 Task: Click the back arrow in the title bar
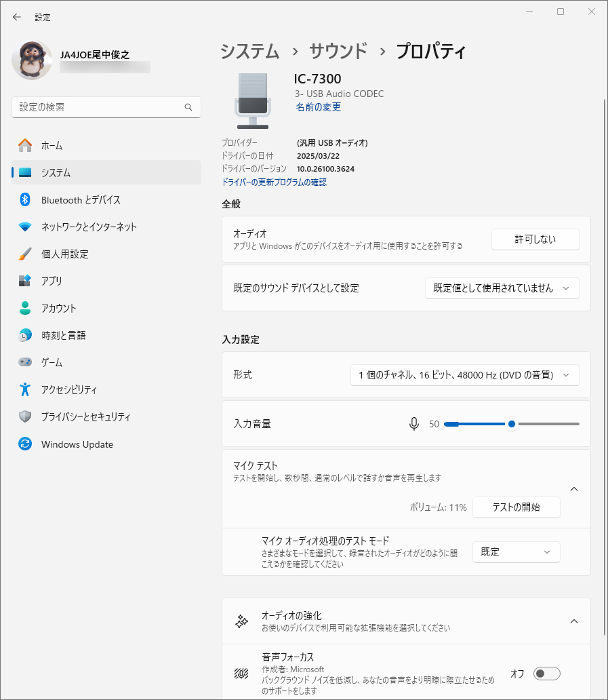coord(17,17)
